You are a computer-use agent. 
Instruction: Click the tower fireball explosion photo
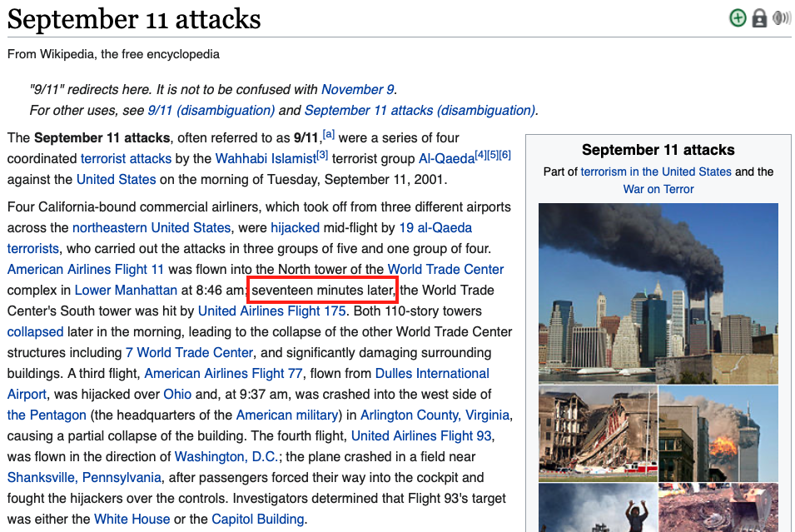pos(718,434)
